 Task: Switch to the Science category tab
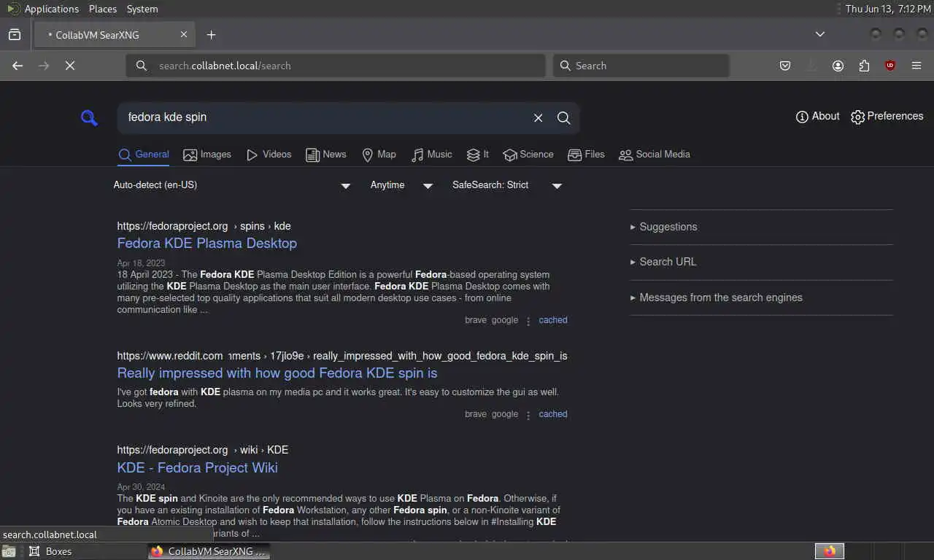pos(528,155)
